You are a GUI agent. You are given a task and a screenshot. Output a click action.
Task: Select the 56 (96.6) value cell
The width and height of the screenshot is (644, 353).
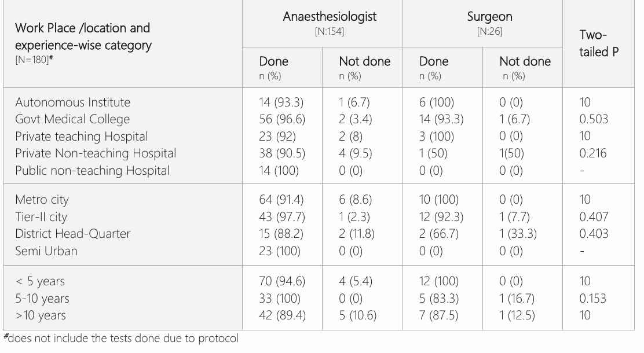pos(281,119)
